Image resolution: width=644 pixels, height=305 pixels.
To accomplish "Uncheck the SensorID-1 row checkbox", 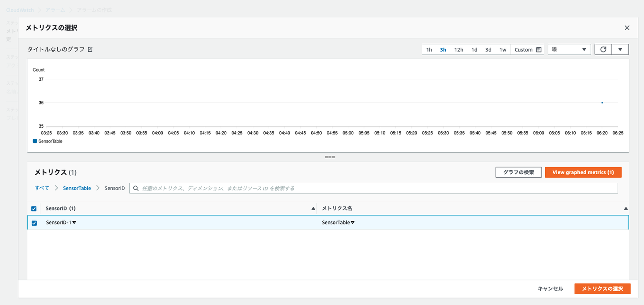I will 34,223.
